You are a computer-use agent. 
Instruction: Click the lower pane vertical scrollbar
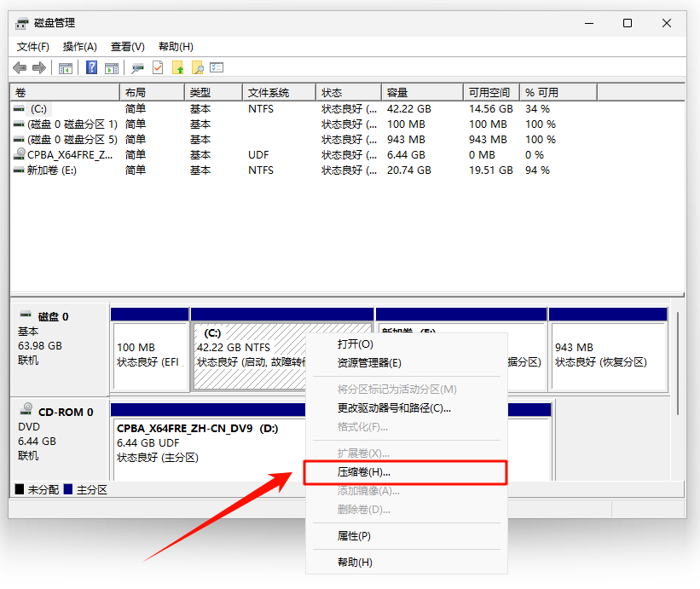tap(678, 364)
